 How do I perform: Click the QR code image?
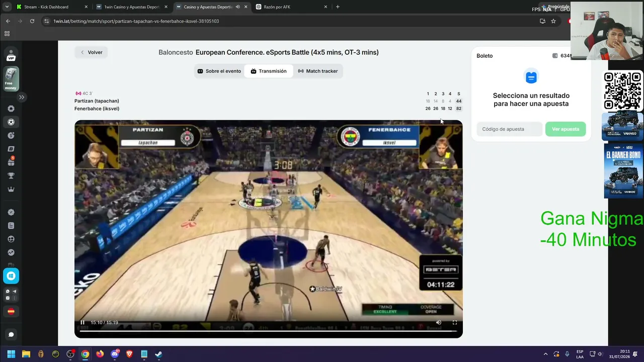[623, 91]
